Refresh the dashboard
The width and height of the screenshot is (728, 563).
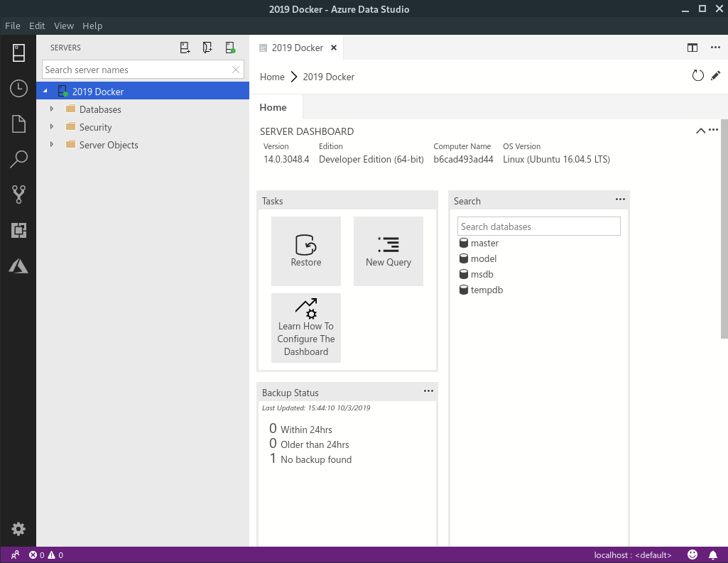coord(697,76)
